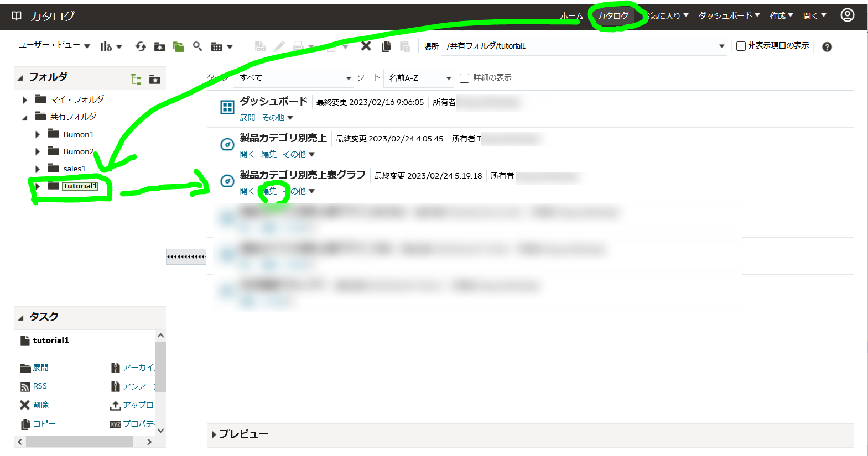Open the ユーザー・ビュー dropdown
The width and height of the screenshot is (868, 456).
54,45
